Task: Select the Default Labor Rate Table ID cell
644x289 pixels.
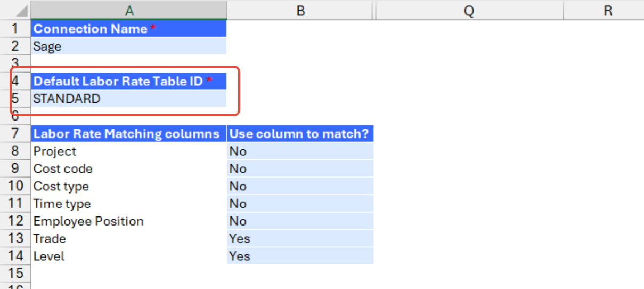Action: click(x=129, y=81)
